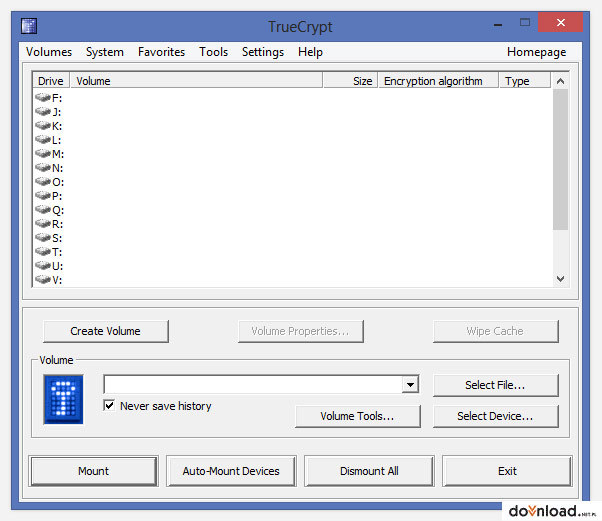602x521 pixels.
Task: Select the U: drive letter
Action: pyautogui.click(x=58, y=266)
